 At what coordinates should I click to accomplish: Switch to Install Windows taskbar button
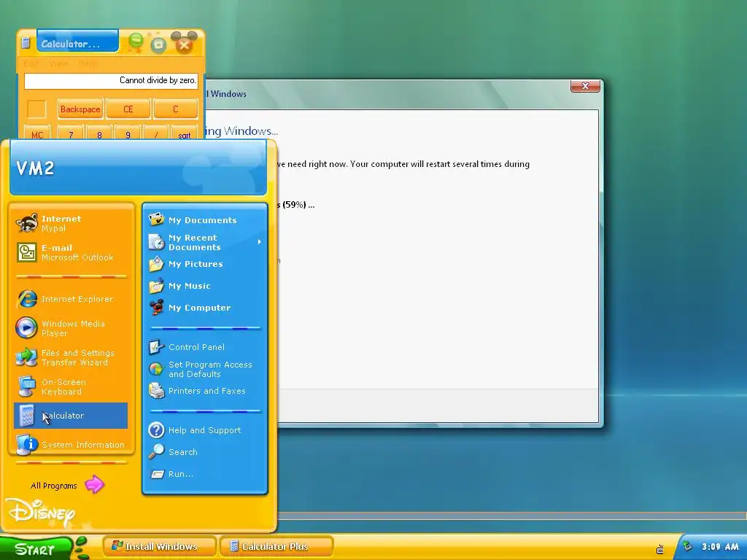(x=160, y=547)
